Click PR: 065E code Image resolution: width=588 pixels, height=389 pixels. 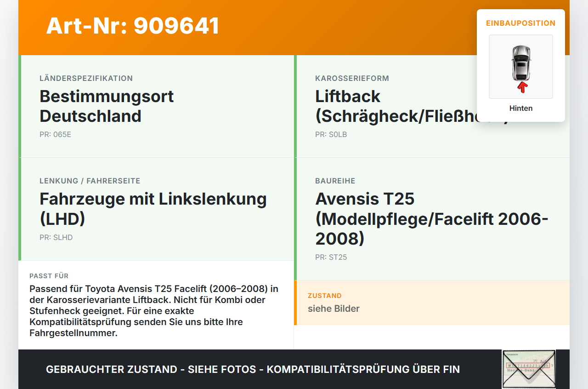click(55, 135)
